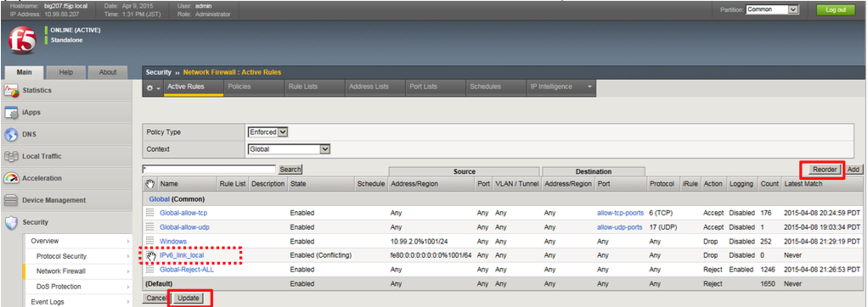Open the Context dropdown

click(x=289, y=148)
